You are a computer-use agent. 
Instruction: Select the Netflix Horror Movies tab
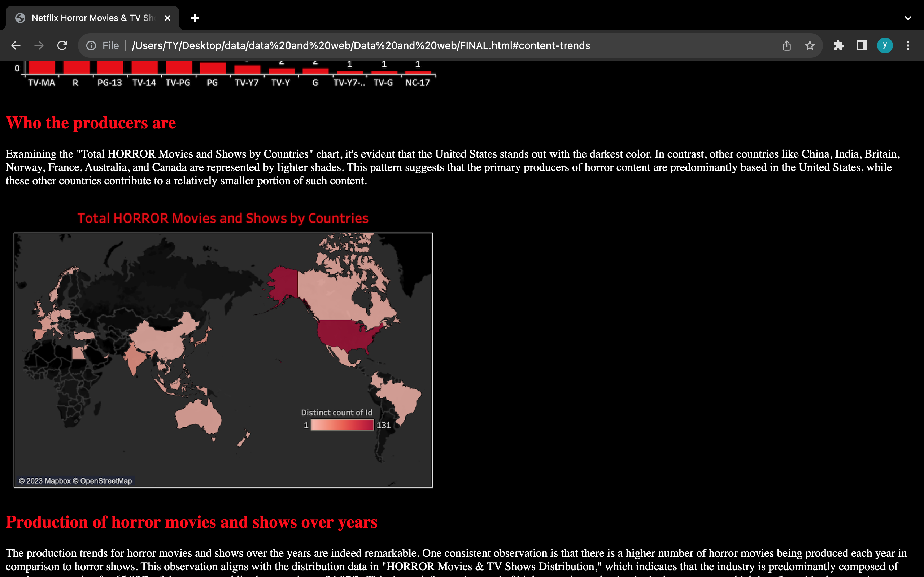(92, 18)
